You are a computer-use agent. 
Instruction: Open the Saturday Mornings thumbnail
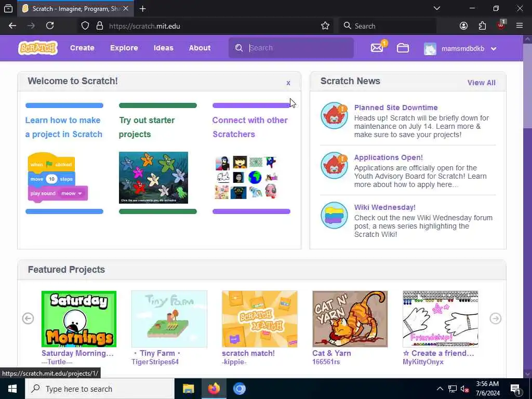click(x=79, y=319)
